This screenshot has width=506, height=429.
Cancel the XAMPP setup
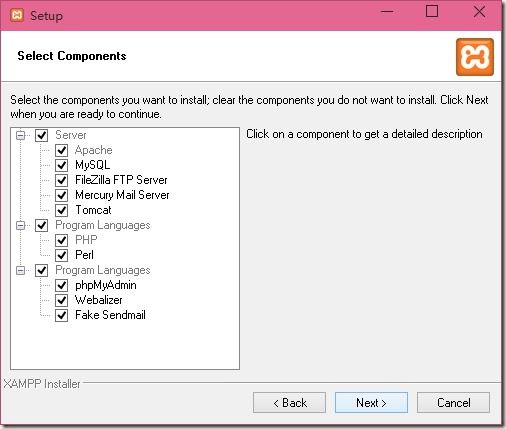(x=453, y=403)
